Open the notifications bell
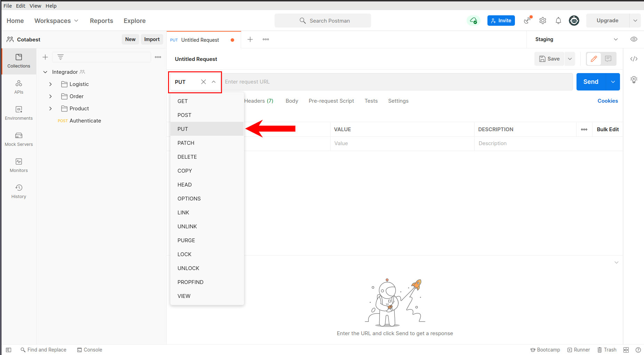The height and width of the screenshot is (355, 644). click(558, 21)
